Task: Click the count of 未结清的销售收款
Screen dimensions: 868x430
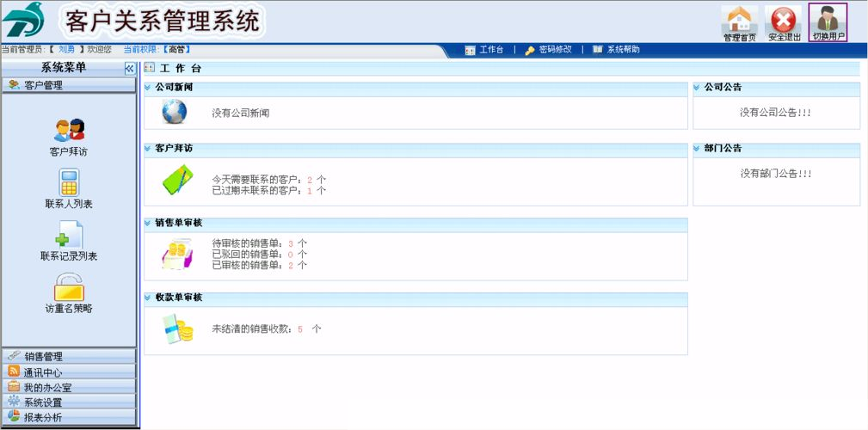Action: tap(300, 329)
